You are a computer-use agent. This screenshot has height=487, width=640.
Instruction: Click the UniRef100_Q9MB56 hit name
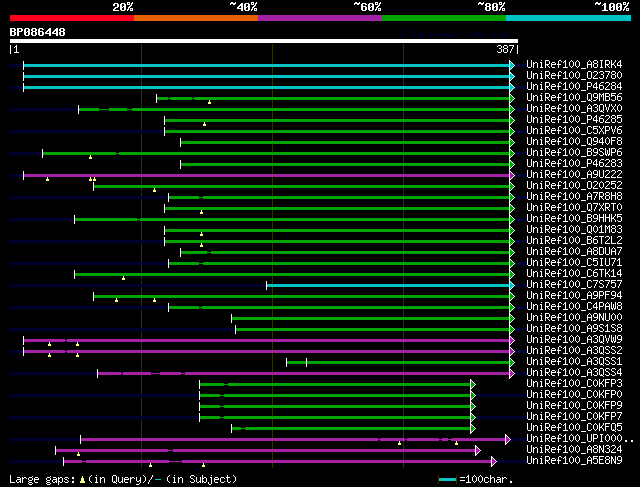point(574,98)
